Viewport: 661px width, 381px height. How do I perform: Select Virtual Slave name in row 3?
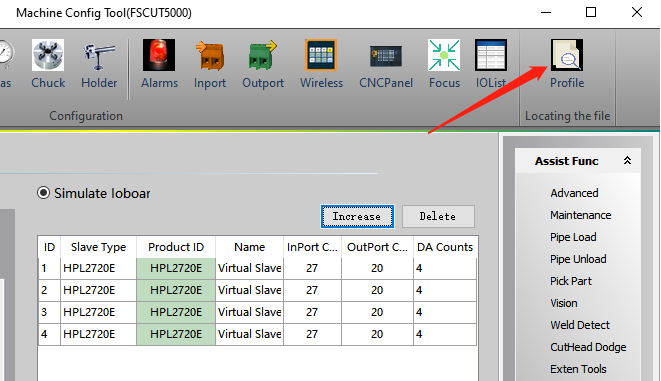point(250,312)
